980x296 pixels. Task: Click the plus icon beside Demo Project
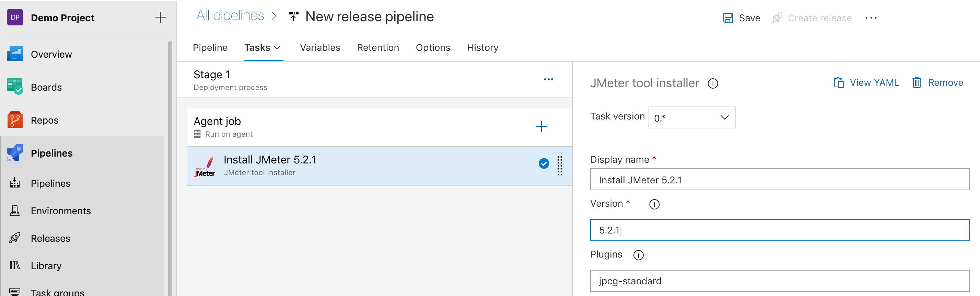click(x=160, y=18)
